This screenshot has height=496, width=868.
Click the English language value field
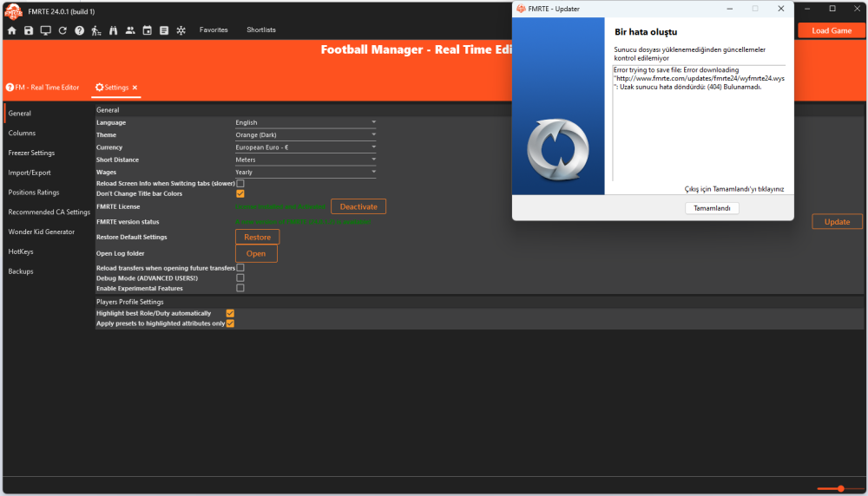[x=306, y=122]
